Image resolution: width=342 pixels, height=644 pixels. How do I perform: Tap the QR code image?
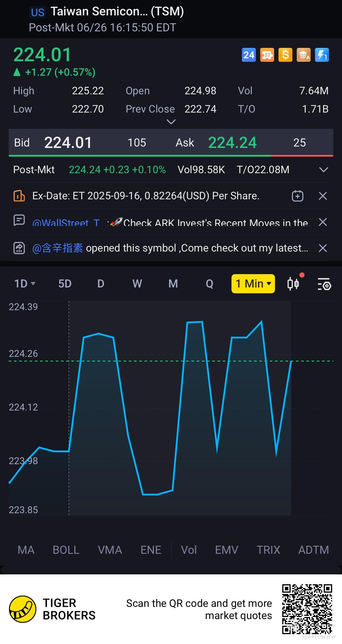[307, 609]
